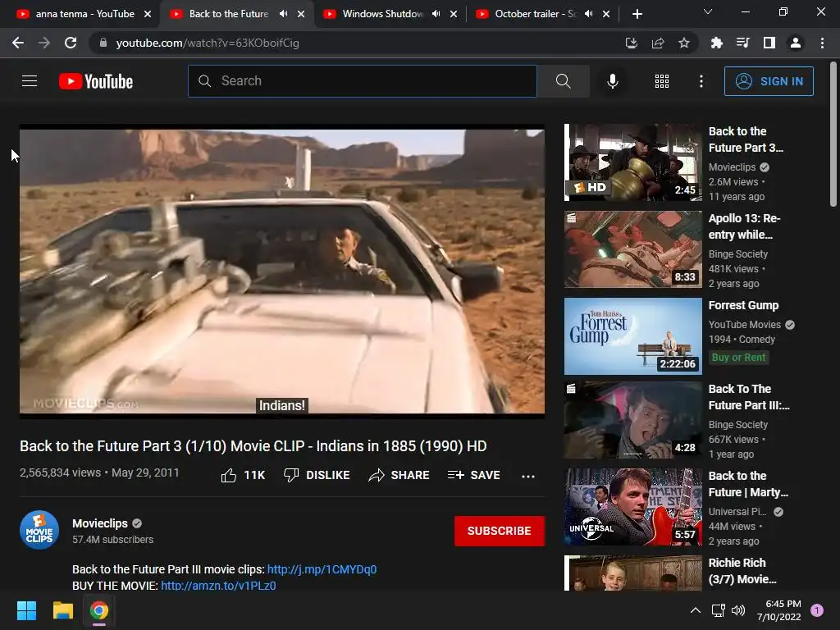Viewport: 840px width, 630px height.
Task: Open Back To The Future Part III 4:28 thumbnail
Action: click(633, 420)
